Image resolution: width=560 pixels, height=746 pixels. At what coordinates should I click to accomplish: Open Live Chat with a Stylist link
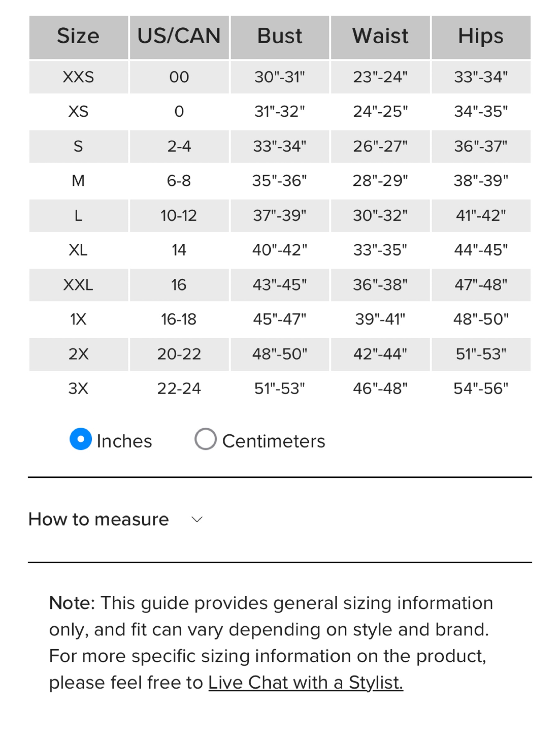306,683
